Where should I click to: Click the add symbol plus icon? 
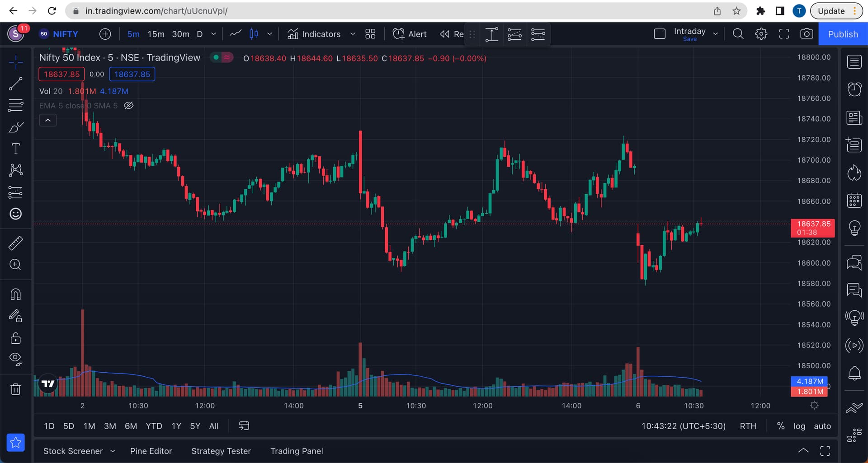click(x=105, y=34)
